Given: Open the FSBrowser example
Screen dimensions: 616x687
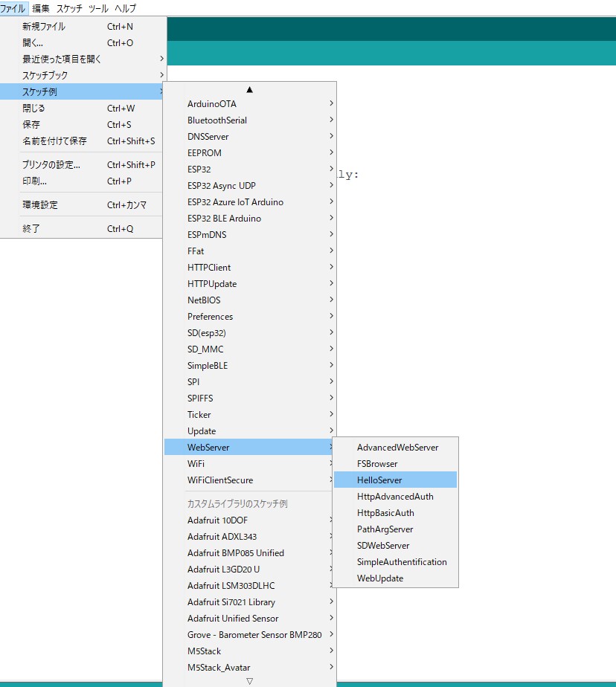Looking at the screenshot, I should click(x=396, y=463).
